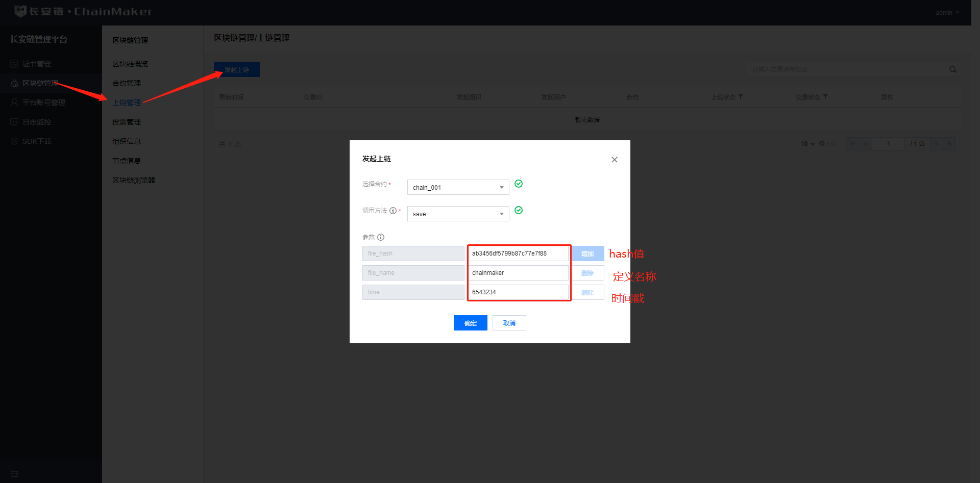
Task: Click the 操作 column header
Action: pyautogui.click(x=887, y=97)
